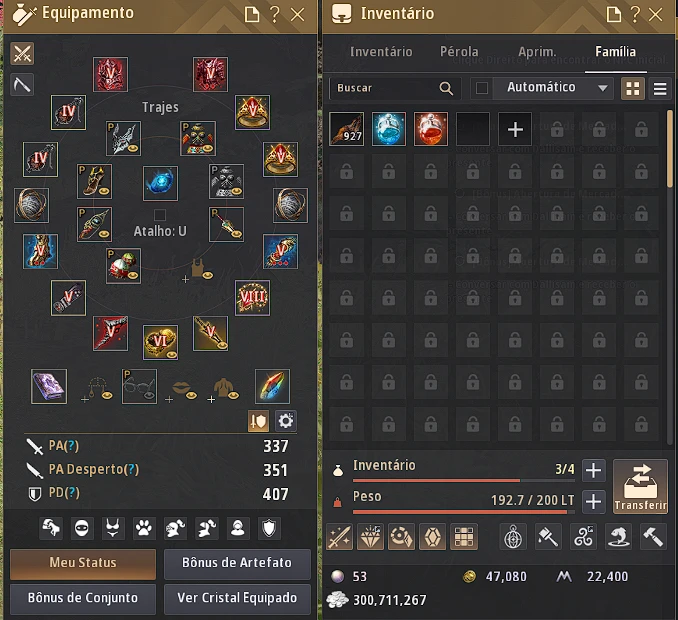Select the crossed swords combat gear icon
The height and width of the screenshot is (620, 678).
(22, 54)
